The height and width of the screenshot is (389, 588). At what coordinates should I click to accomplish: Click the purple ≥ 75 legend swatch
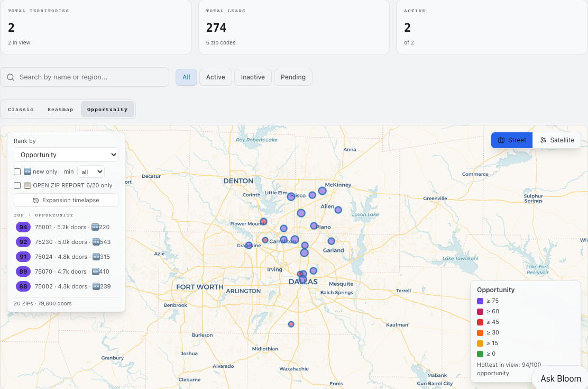pyautogui.click(x=480, y=301)
